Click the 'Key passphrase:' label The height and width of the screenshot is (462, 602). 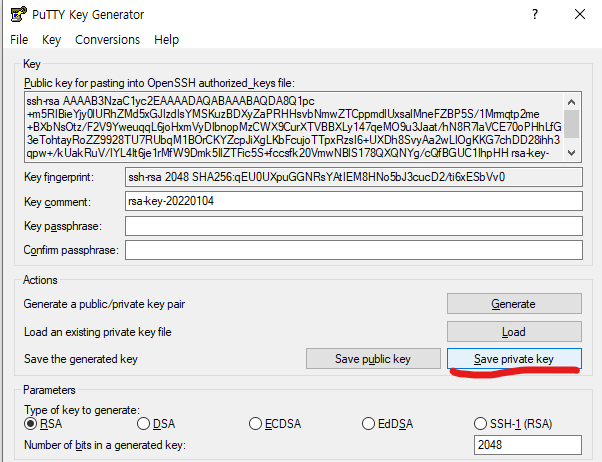tap(63, 226)
